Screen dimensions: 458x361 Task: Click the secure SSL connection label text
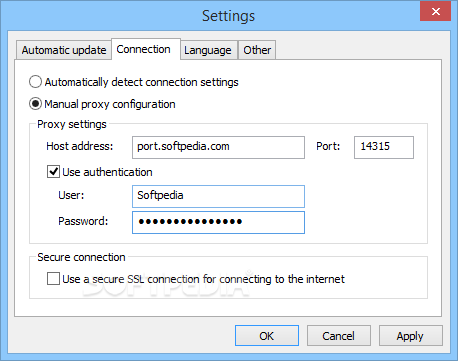pos(203,279)
